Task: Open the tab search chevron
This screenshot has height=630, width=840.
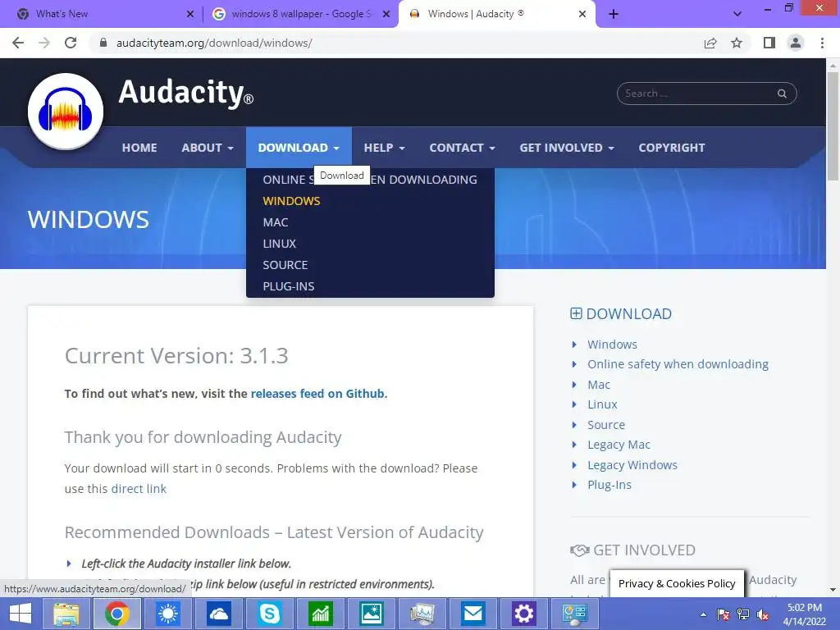Action: point(737,14)
